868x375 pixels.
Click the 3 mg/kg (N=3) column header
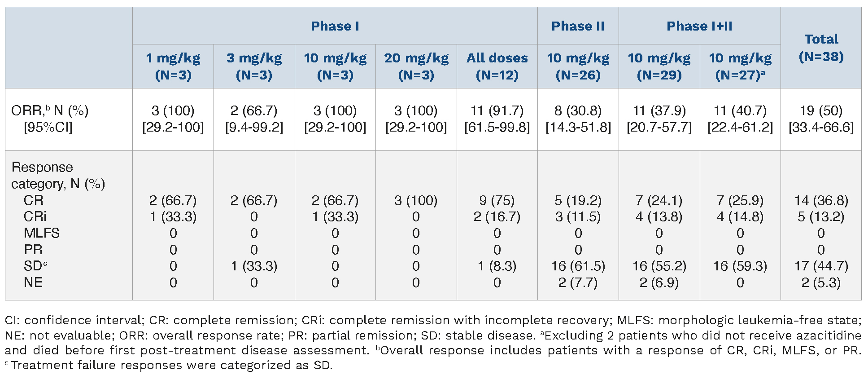coord(254,66)
